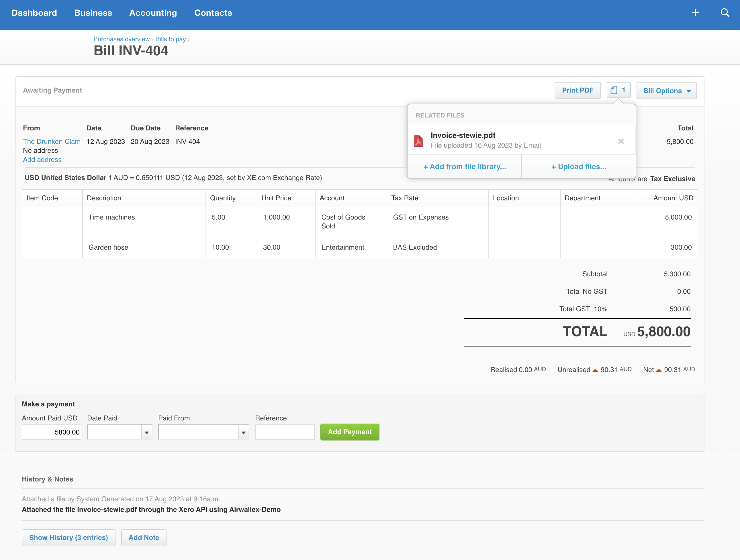
Task: Open the quick-create plus menu
Action: tap(695, 13)
